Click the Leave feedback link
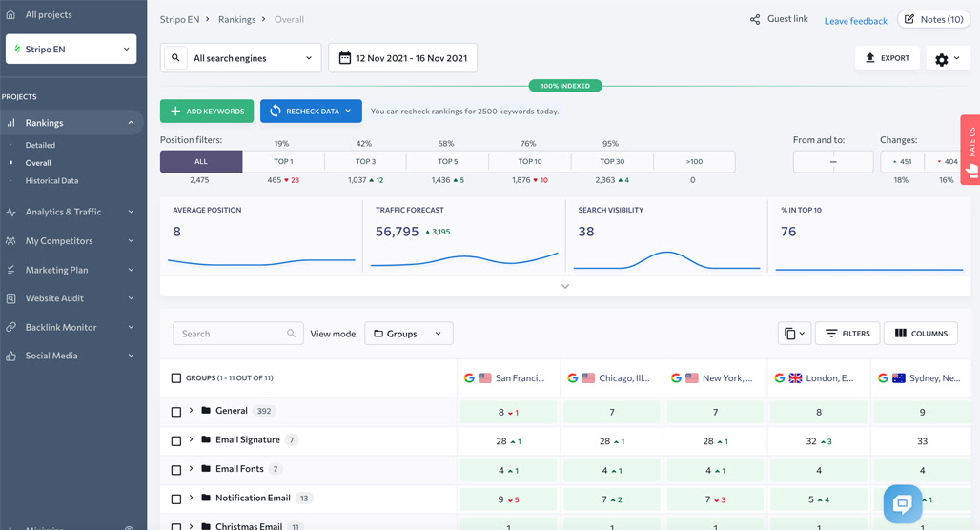This screenshot has height=530, width=980. pyautogui.click(x=856, y=21)
